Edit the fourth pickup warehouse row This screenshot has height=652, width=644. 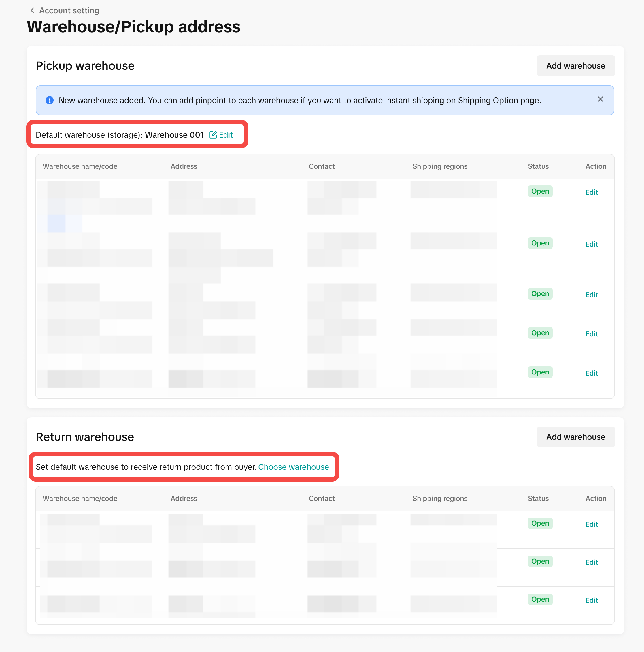591,334
